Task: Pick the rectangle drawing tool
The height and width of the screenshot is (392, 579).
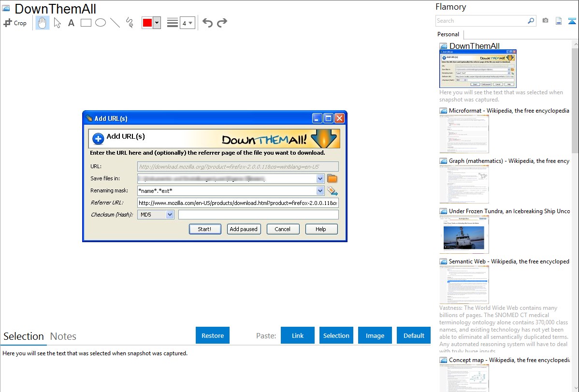Action: point(86,23)
